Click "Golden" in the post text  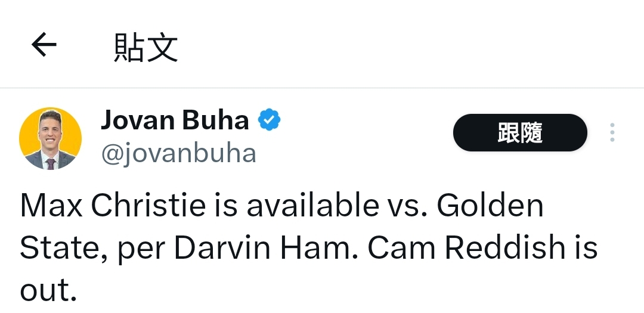click(490, 206)
